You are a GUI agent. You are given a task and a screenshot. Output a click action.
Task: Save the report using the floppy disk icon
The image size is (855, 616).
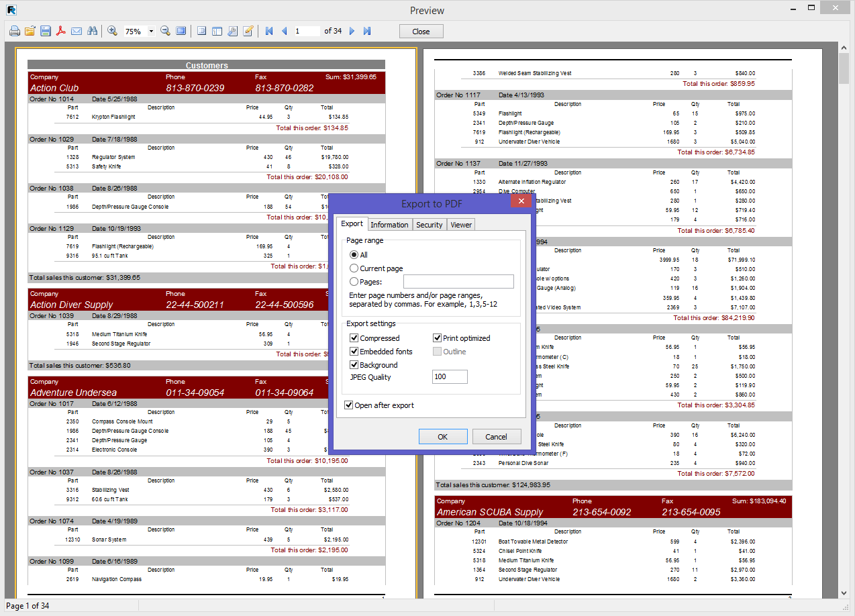[x=46, y=31]
